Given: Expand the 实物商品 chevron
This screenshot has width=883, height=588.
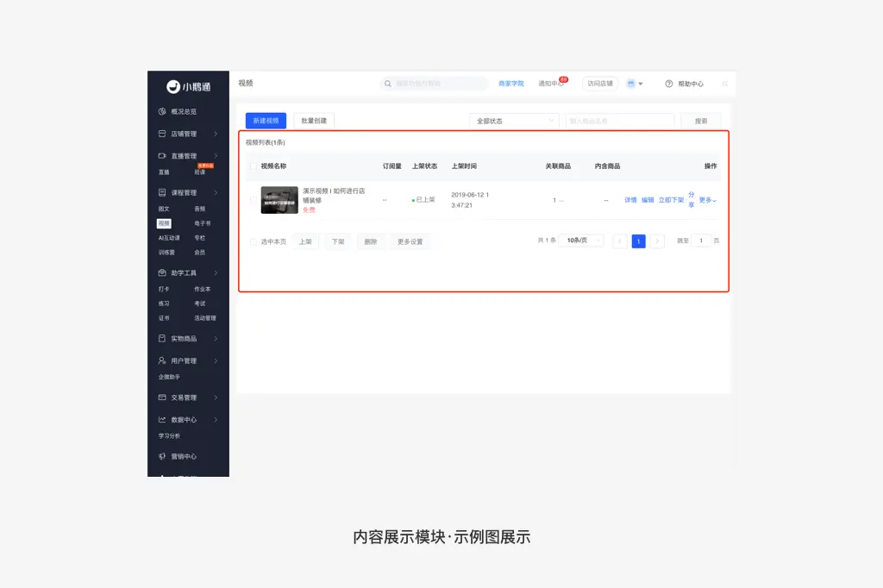Looking at the screenshot, I should [x=216, y=339].
